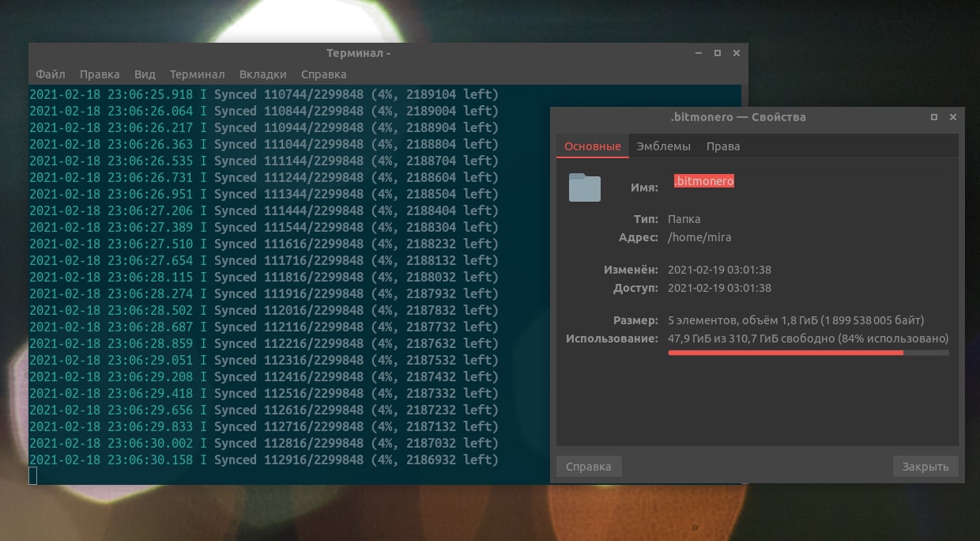Close the Terminal window
The width and height of the screenshot is (980, 541).
[x=737, y=53]
